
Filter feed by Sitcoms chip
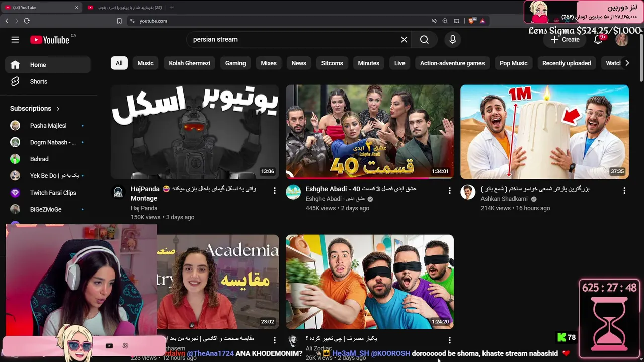pos(332,63)
